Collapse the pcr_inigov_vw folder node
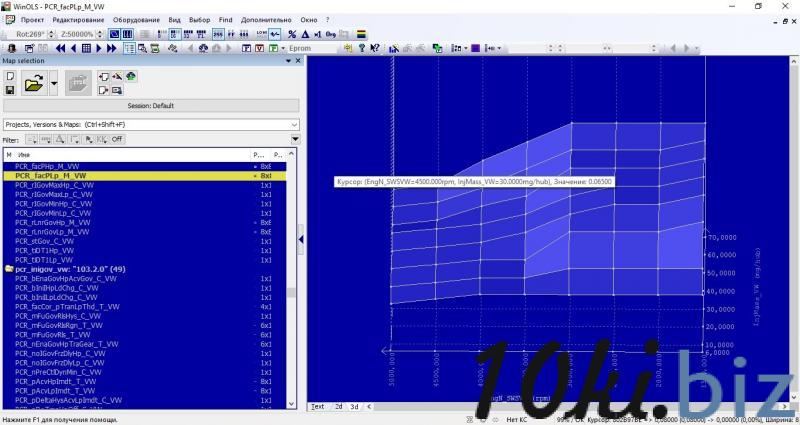Image resolution: width=800 pixels, height=425 pixels. [x=9, y=269]
